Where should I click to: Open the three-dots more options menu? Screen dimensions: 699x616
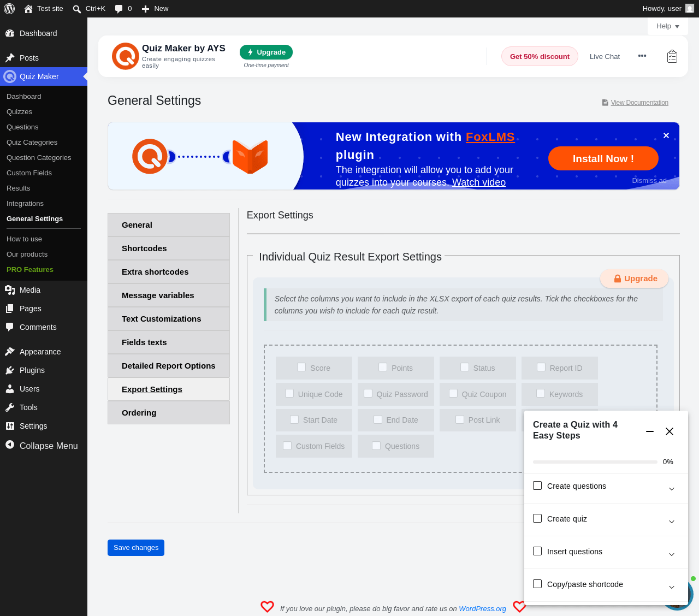pos(642,56)
